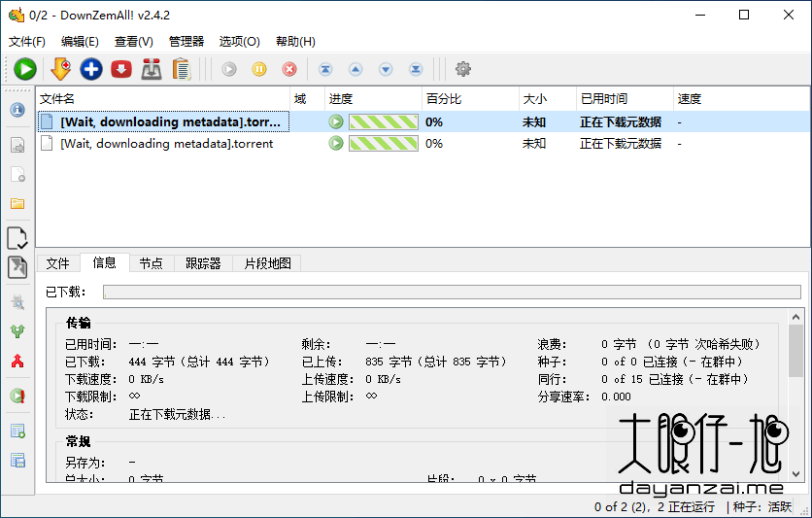
Task: Click the gray page-with-minus sidebar icon
Action: tap(17, 174)
